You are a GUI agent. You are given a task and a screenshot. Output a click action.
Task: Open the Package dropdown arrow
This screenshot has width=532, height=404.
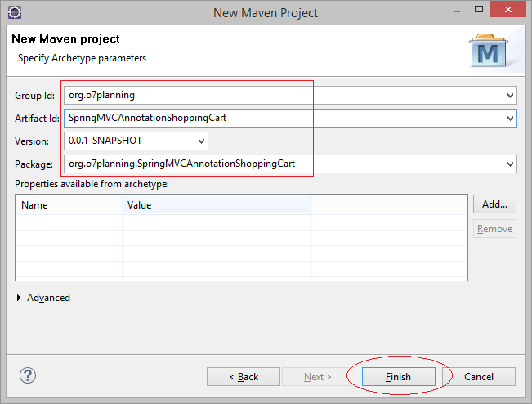click(x=510, y=164)
